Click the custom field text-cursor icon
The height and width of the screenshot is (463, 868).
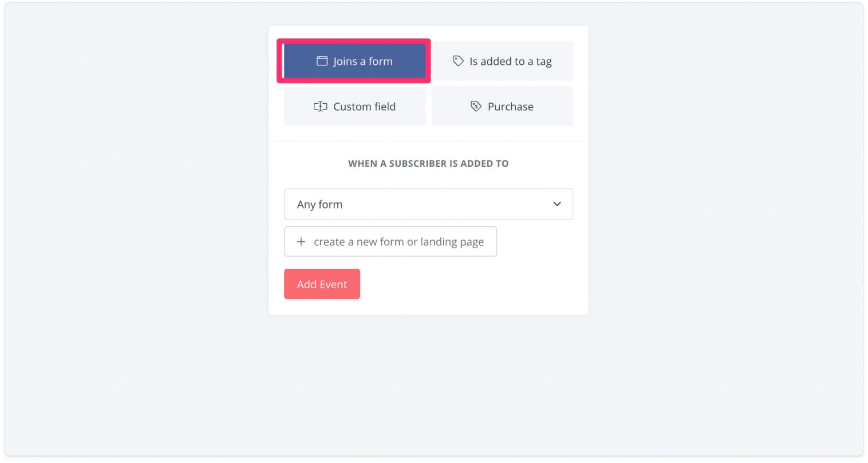point(320,106)
